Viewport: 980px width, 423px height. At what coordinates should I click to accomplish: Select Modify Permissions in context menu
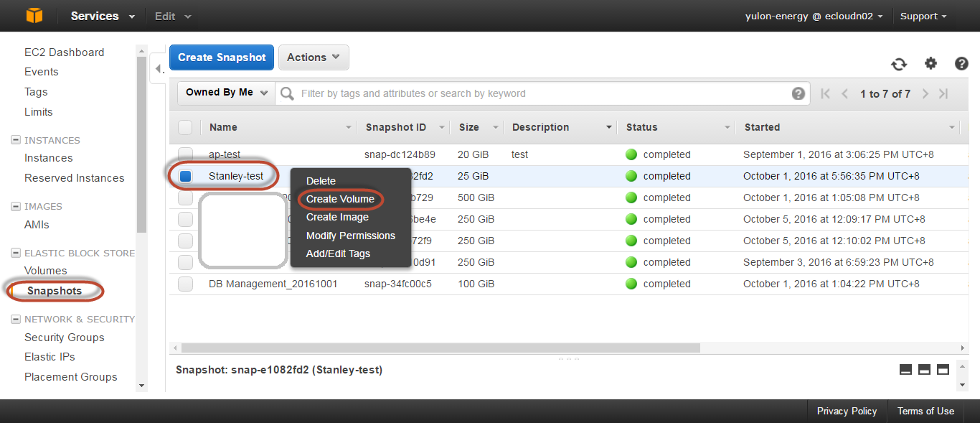pos(350,236)
